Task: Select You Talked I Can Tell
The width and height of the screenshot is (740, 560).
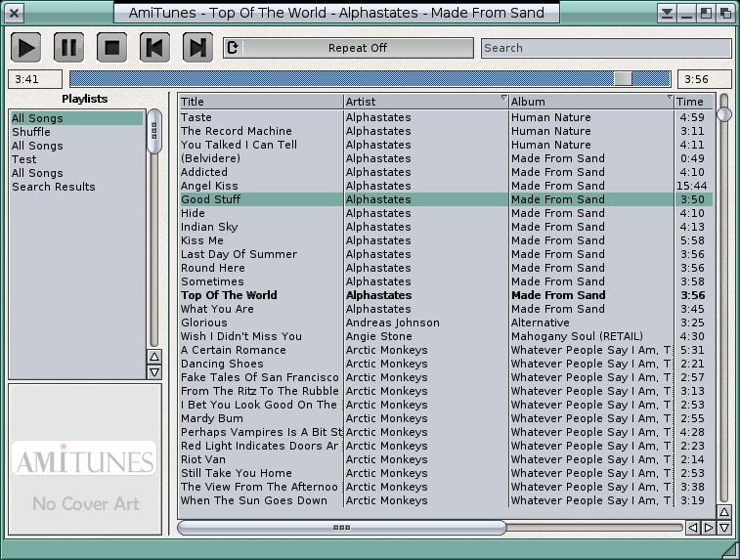Action: pos(446,145)
